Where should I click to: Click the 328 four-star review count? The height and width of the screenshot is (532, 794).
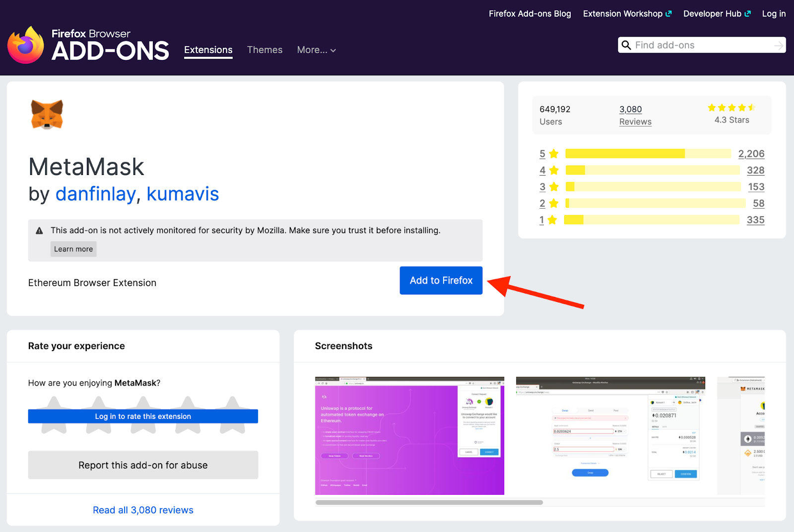pyautogui.click(x=756, y=170)
